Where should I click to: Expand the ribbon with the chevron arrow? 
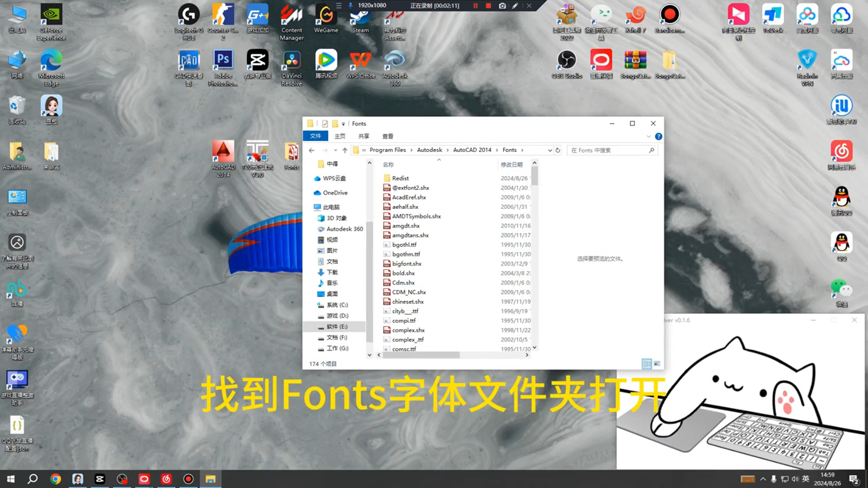pyautogui.click(x=648, y=136)
